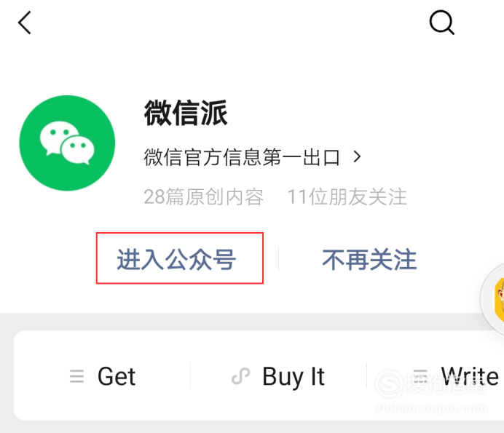Image resolution: width=504 pixels, height=433 pixels.
Task: Click 不再关注 to unfollow the account
Action: (x=369, y=260)
